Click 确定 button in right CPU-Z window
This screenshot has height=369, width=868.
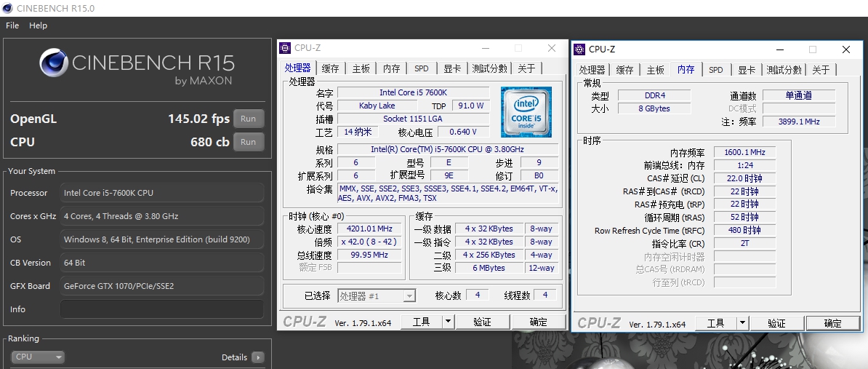[x=832, y=323]
